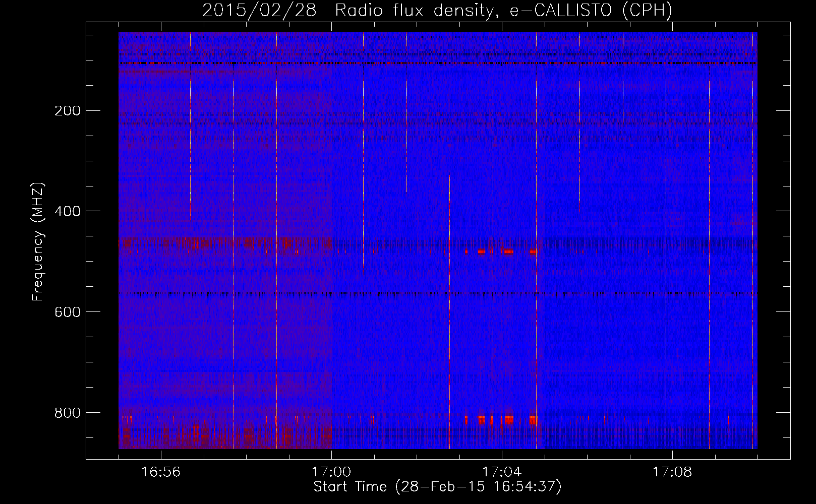Click the 400 frequency tick label
The image size is (816, 504).
67,211
